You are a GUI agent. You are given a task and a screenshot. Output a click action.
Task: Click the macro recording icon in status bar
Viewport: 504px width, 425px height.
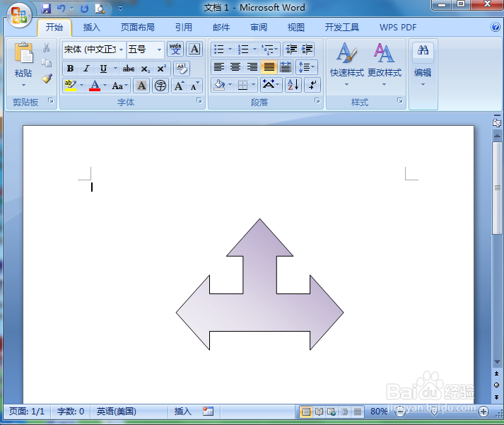pyautogui.click(x=208, y=411)
